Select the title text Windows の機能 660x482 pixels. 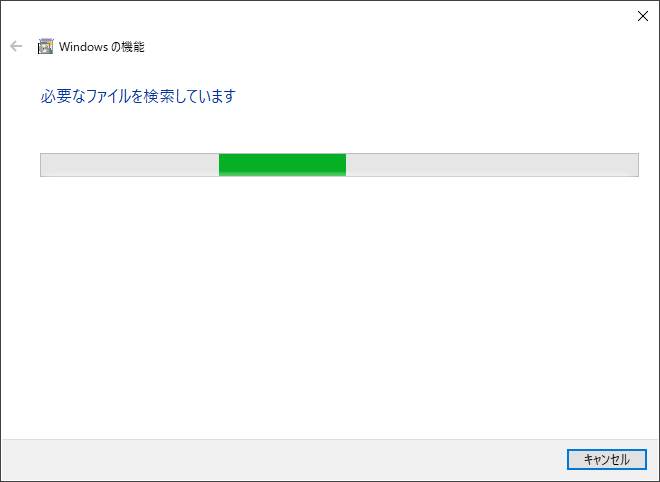coord(101,47)
